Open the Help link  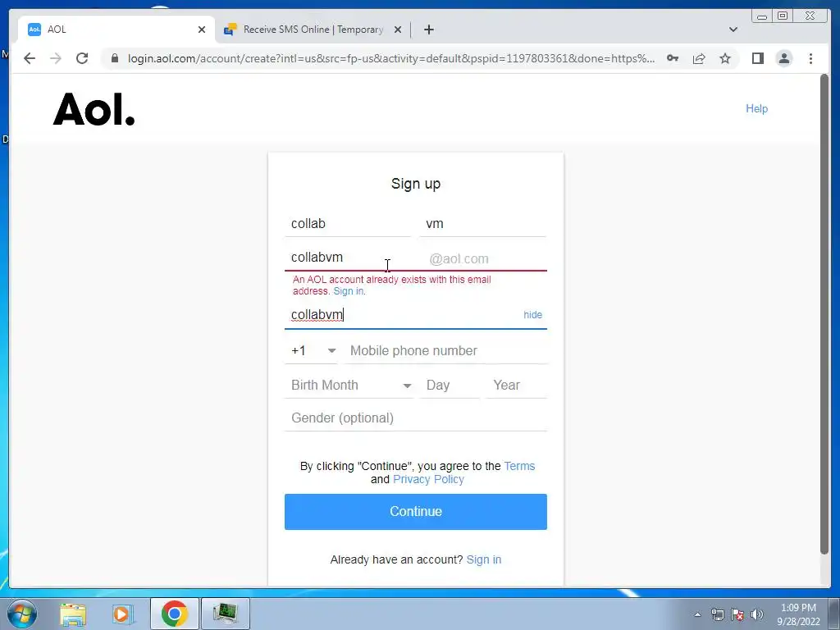756,109
